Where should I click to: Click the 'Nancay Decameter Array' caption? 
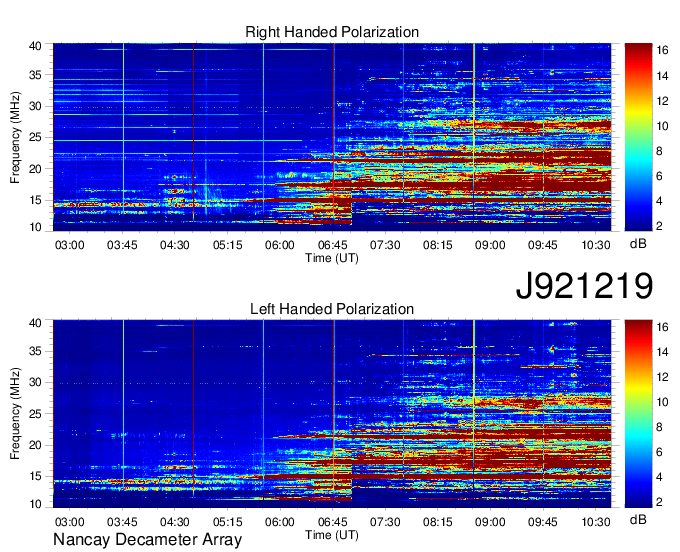(147, 540)
